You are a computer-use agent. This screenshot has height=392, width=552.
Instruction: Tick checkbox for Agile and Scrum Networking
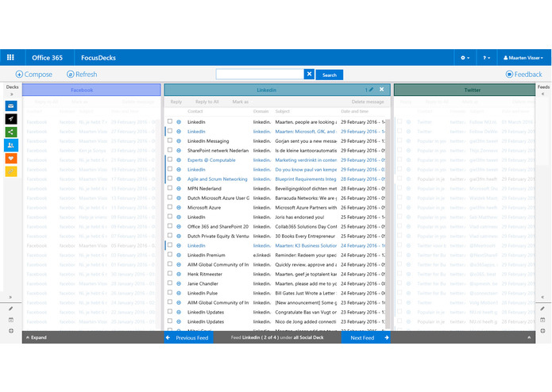170,179
